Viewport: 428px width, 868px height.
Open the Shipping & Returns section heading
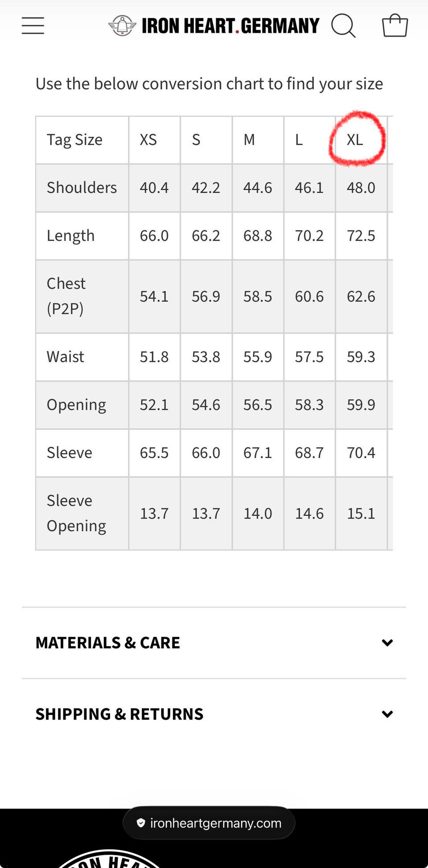(x=119, y=714)
